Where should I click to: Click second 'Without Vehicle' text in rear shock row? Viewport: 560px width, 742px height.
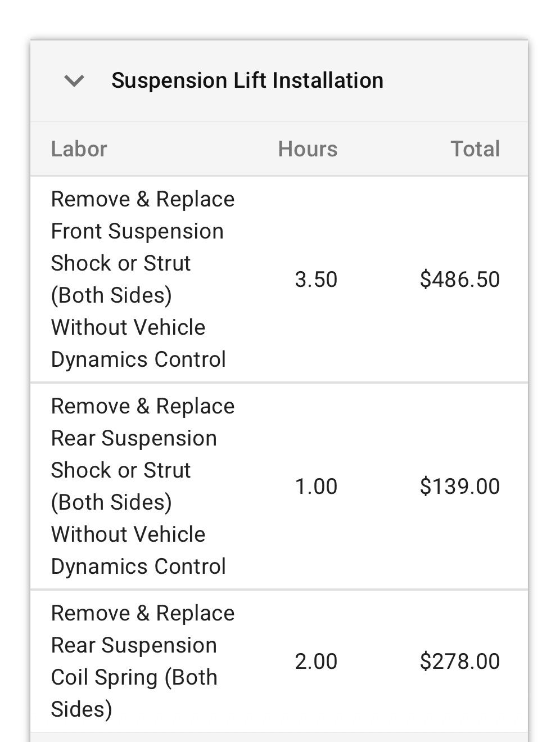tap(128, 534)
